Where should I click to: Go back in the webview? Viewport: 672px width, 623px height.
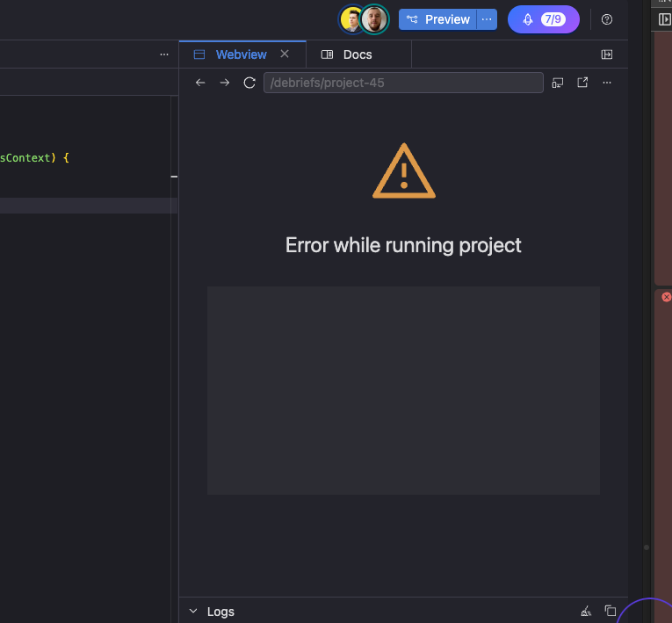[200, 83]
